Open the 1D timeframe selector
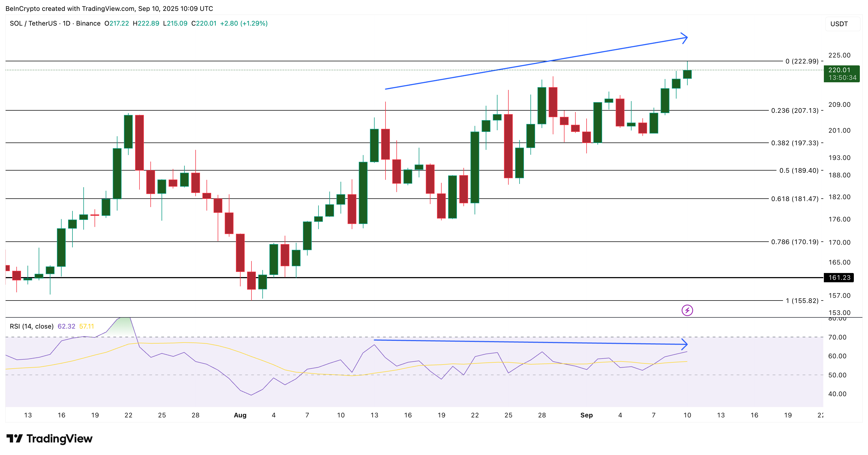868x455 pixels. (x=67, y=23)
